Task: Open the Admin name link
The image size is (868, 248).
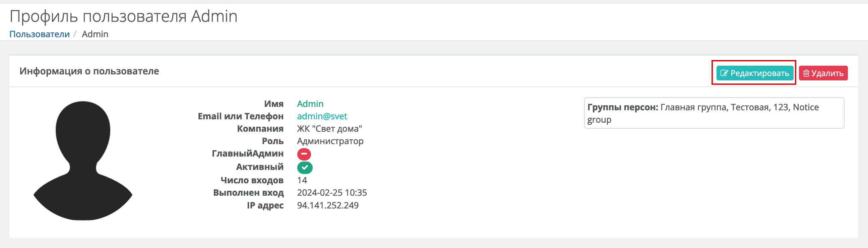Action: tap(310, 104)
